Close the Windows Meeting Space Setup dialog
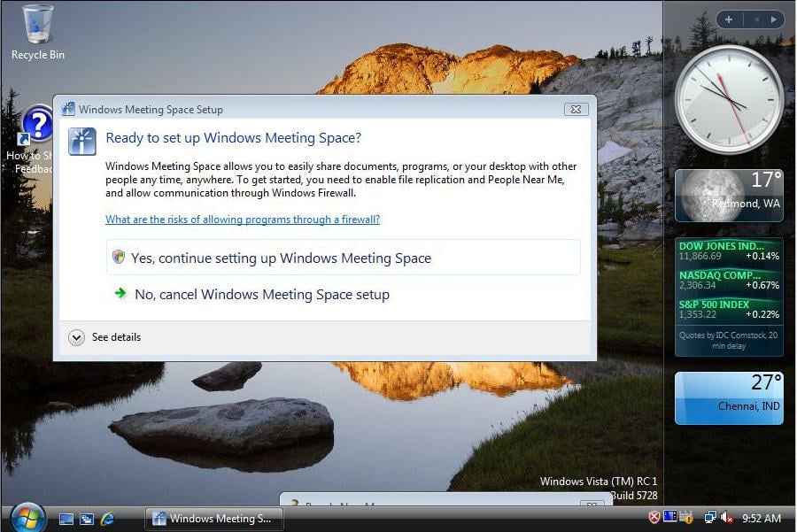The width and height of the screenshot is (797, 532). coord(576,109)
